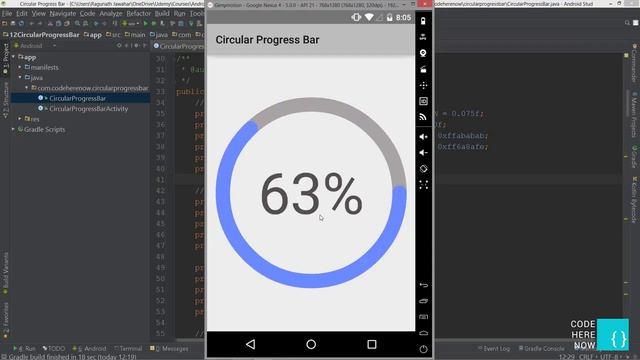This screenshot has width=640, height=360.
Task: Click the Debug app toolbar icon
Action: pos(154,24)
